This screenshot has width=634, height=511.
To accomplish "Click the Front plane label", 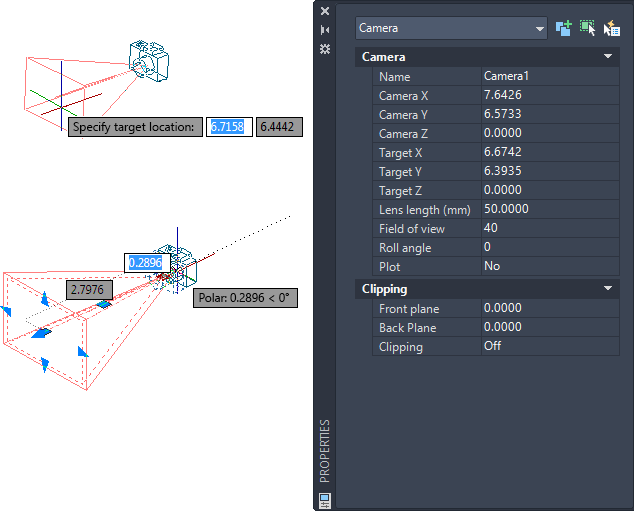I will click(409, 309).
